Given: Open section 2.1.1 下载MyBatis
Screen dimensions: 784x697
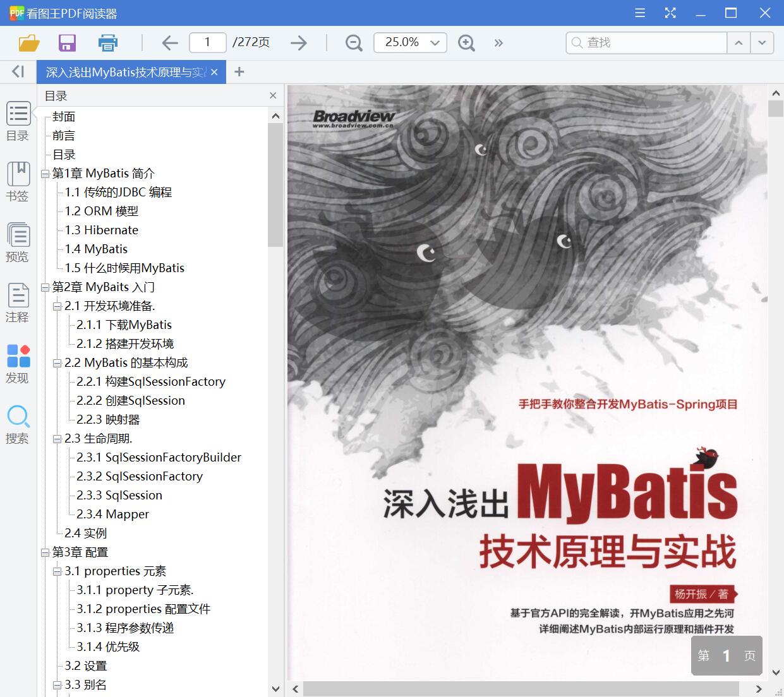Looking at the screenshot, I should click(x=124, y=325).
